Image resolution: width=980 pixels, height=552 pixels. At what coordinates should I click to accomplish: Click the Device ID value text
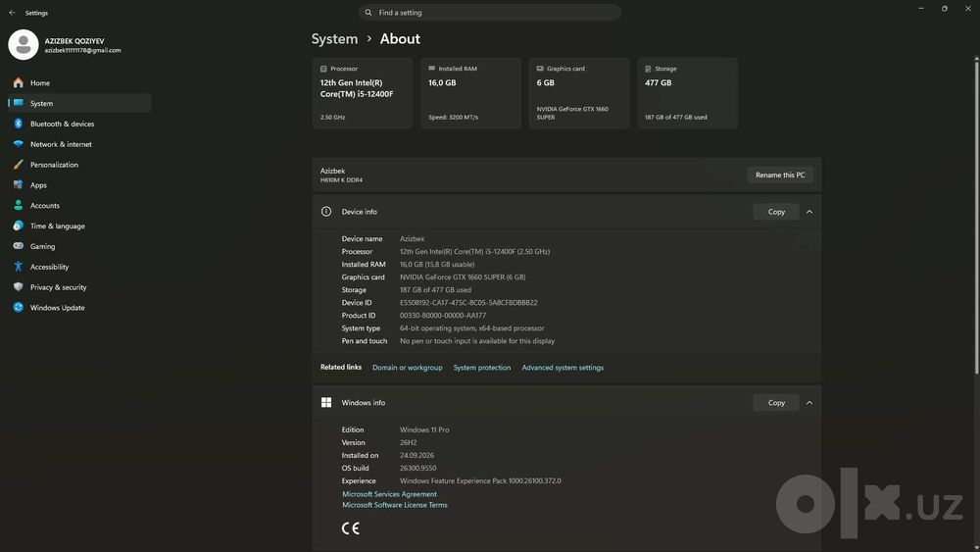pos(468,303)
